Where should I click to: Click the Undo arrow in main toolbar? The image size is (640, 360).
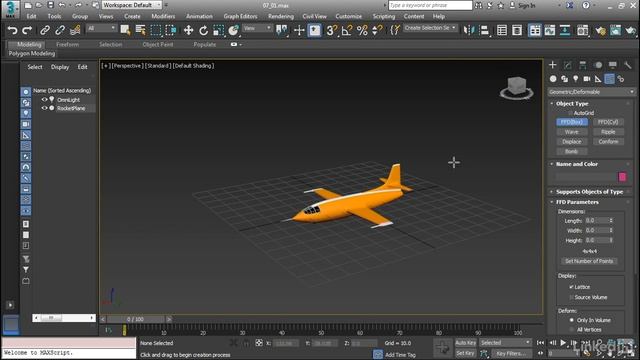(x=13, y=30)
